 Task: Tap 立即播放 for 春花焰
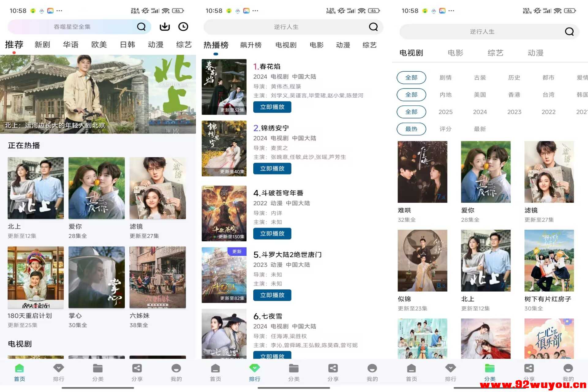pos(272,107)
